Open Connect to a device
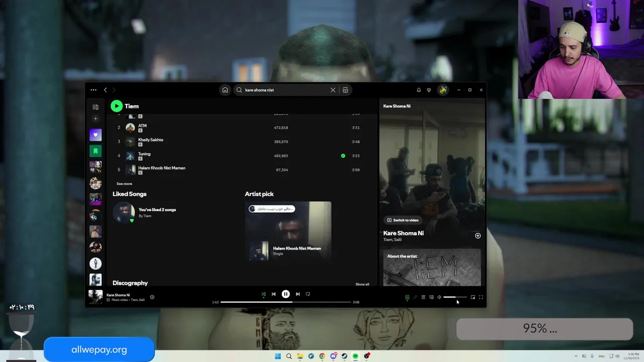 [431, 297]
